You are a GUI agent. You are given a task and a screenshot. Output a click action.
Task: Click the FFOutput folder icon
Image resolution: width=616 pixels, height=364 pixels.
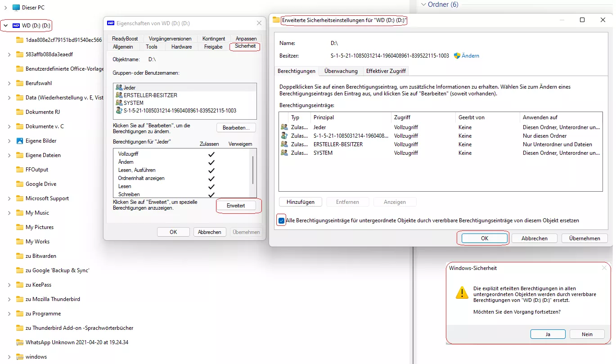pos(19,170)
